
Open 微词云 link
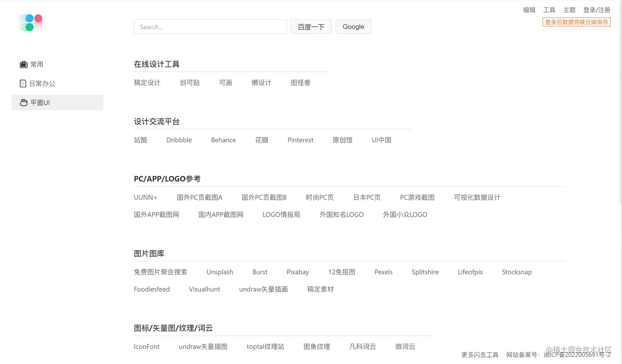pos(405,347)
